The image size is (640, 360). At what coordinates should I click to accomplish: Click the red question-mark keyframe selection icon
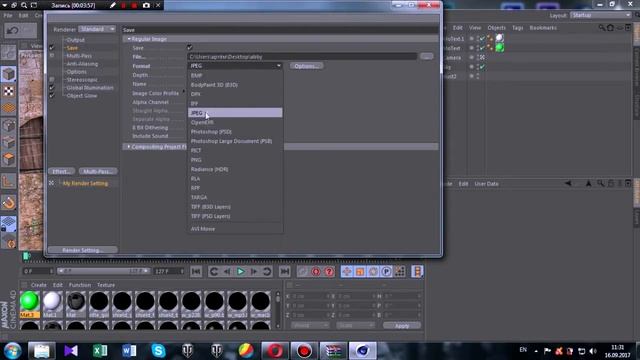tap(329, 271)
